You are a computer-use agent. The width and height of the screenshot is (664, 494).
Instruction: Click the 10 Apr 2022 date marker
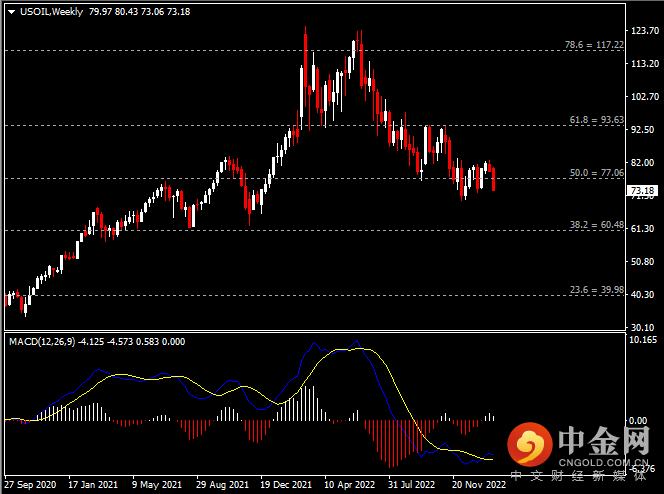[350, 485]
